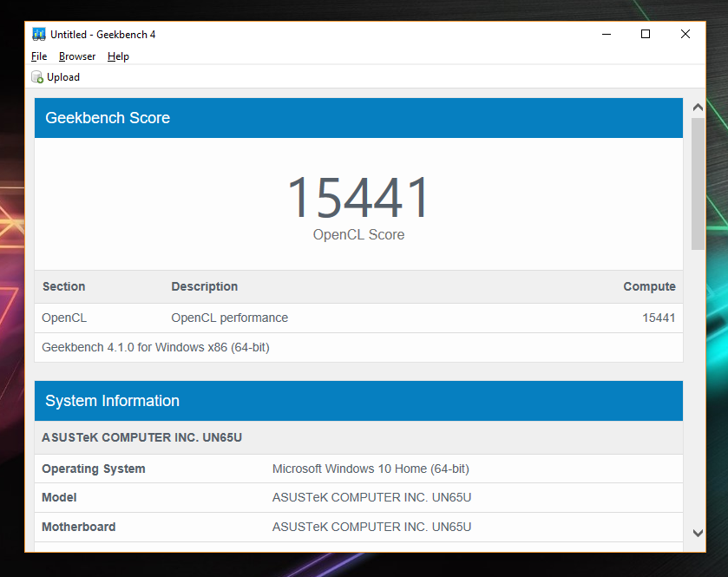The height and width of the screenshot is (577, 728).
Task: Click 'Microsoft Windows 10 Home (64-bit)' value
Action: coord(371,469)
